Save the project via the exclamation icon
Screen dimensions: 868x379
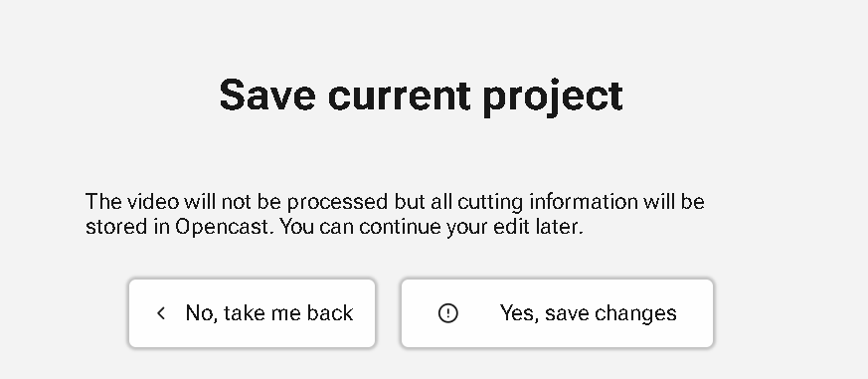pyautogui.click(x=447, y=313)
